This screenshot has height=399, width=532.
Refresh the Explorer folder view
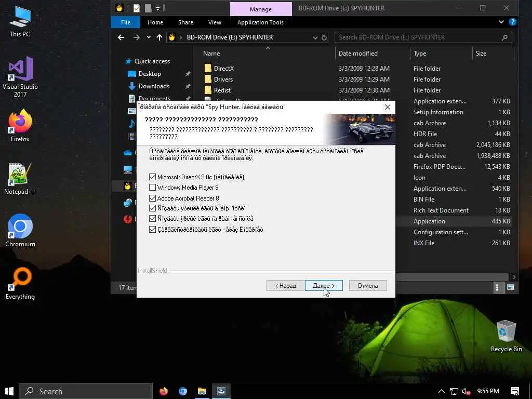(324, 37)
